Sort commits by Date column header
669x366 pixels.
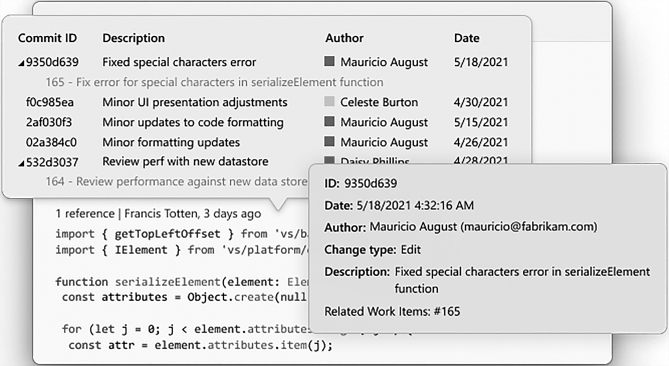466,38
